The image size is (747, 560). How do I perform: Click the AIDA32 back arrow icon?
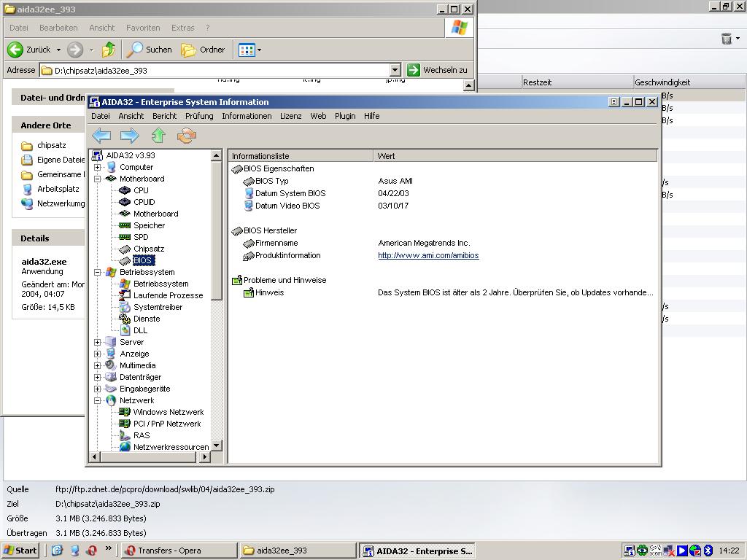coord(101,135)
